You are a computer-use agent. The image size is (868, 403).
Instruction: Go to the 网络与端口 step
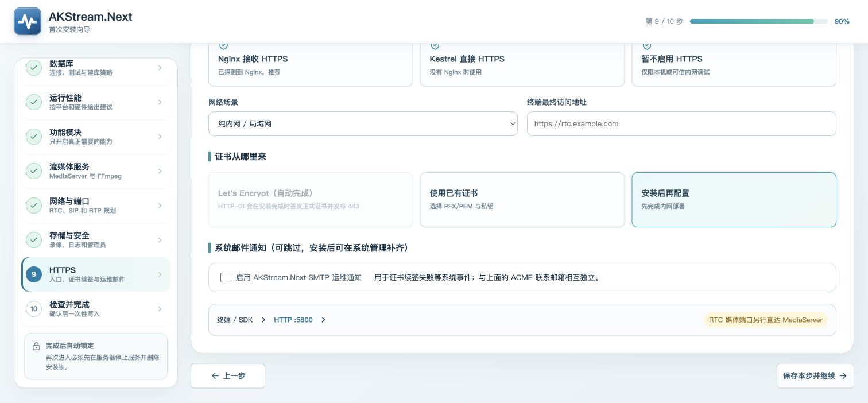pyautogui.click(x=96, y=206)
